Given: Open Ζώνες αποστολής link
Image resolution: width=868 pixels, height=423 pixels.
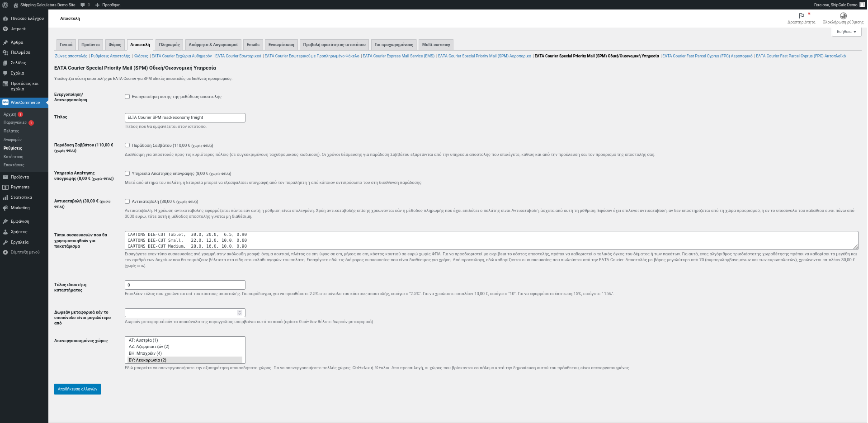Looking at the screenshot, I should click(71, 56).
